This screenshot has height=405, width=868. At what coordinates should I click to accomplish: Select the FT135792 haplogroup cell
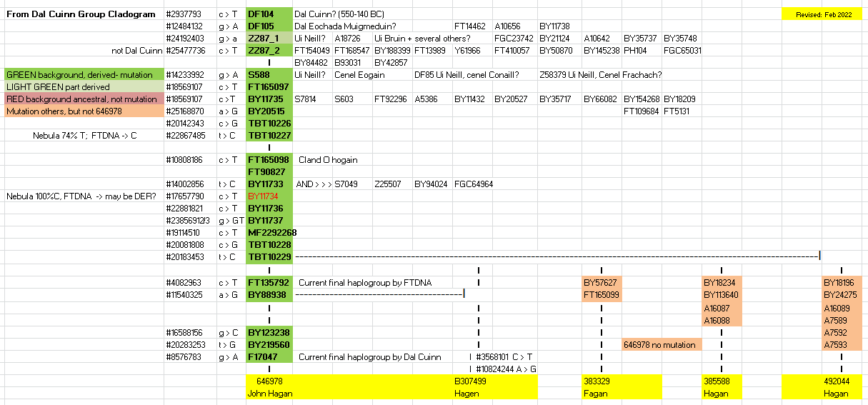tap(269, 282)
